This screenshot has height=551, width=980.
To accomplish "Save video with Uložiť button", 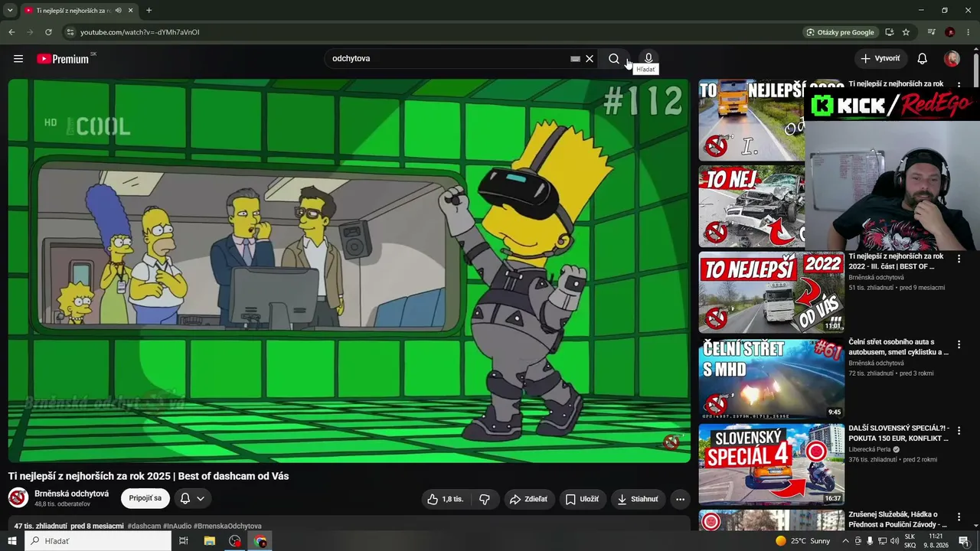I will click(x=583, y=499).
